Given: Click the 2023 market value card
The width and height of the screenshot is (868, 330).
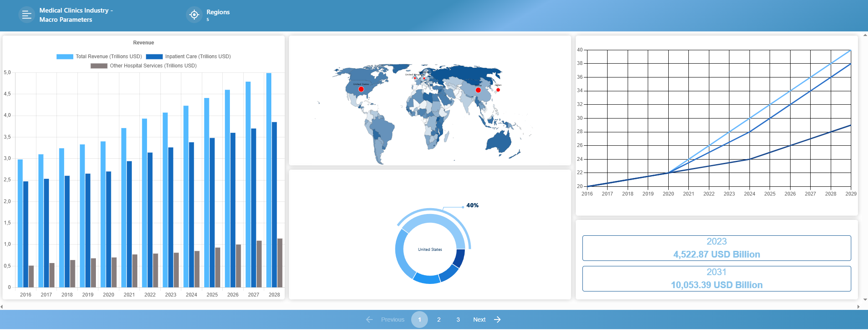Looking at the screenshot, I should pos(716,248).
